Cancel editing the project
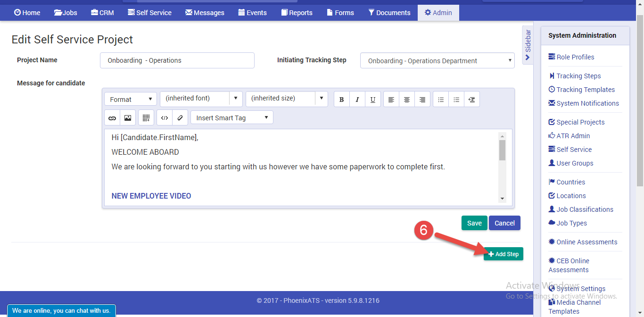Viewport: 644px width, 317px height. coord(504,223)
